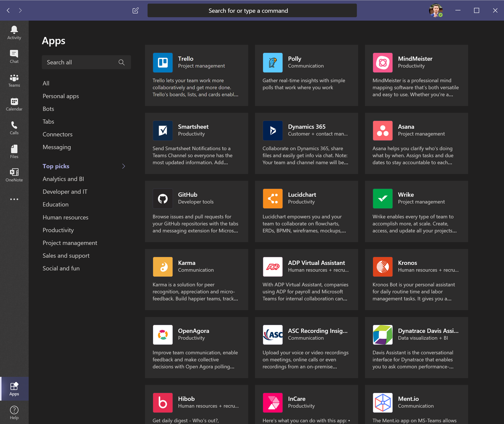Open Project management category in sidebar

(70, 243)
